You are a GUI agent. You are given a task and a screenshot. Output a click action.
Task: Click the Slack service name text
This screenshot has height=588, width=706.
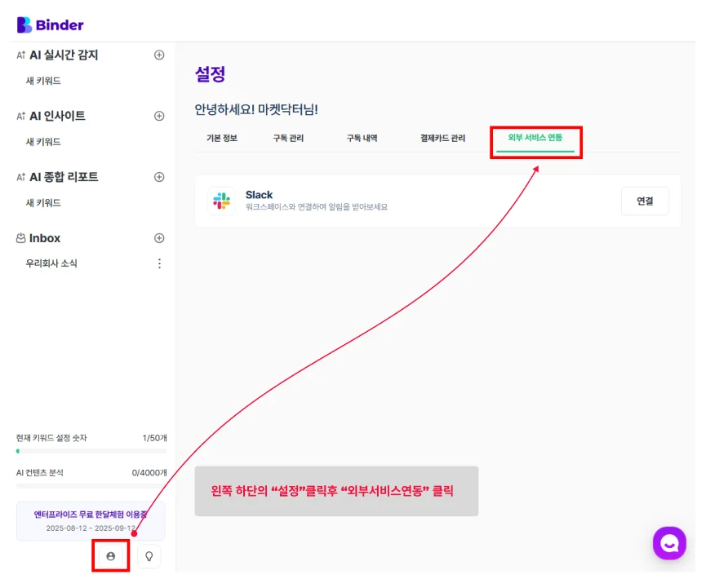259,195
